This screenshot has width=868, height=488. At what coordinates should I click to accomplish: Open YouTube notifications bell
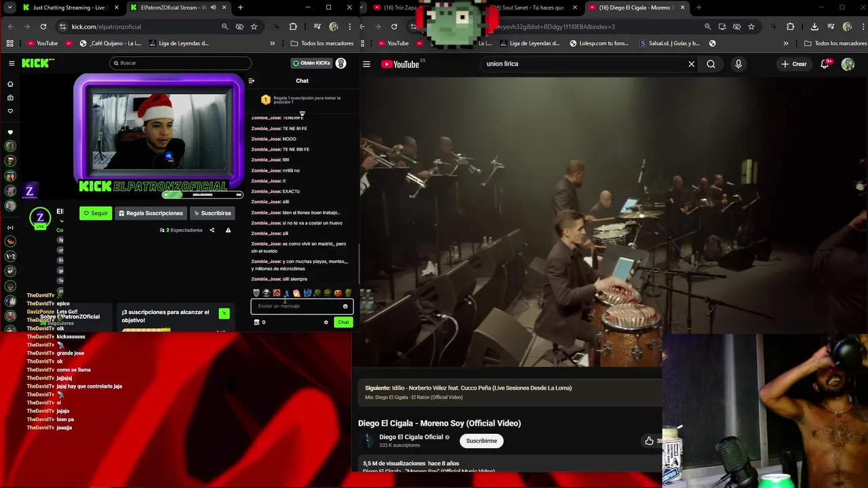click(x=825, y=64)
